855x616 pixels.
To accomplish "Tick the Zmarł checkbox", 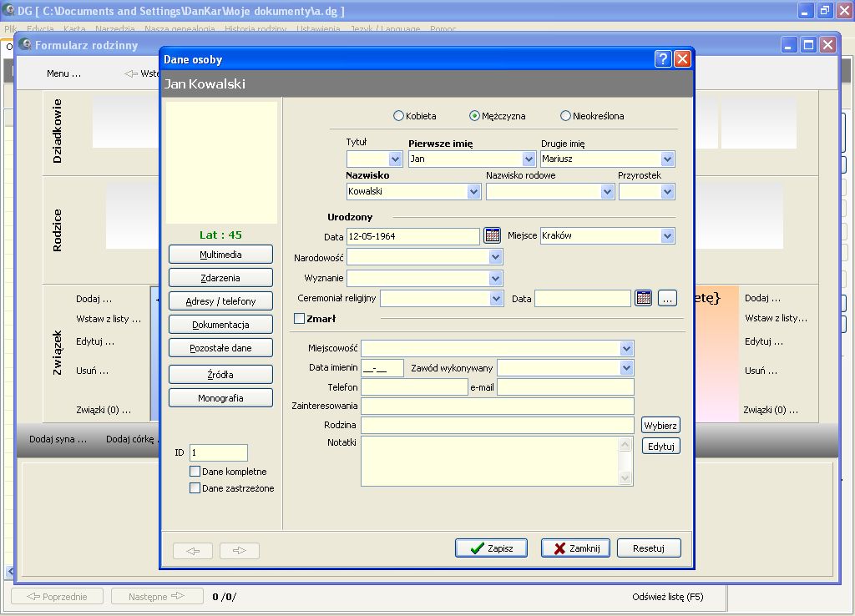I will pos(300,318).
